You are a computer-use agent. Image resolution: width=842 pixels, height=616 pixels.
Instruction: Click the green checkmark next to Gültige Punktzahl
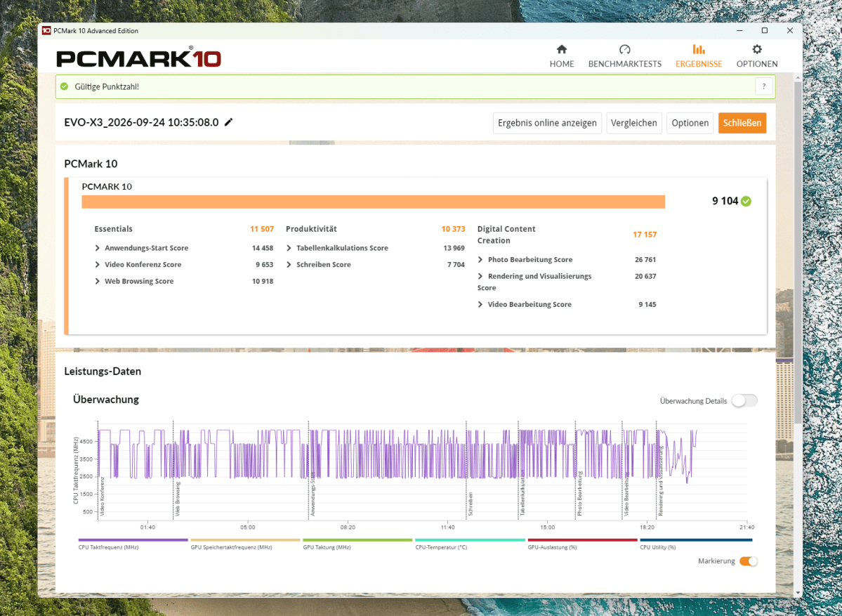[x=65, y=86]
